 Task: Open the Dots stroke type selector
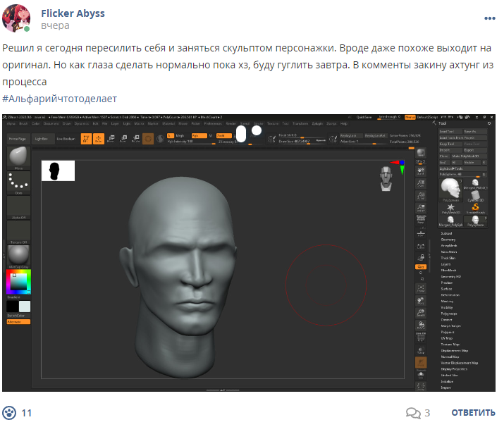pyautogui.click(x=18, y=182)
